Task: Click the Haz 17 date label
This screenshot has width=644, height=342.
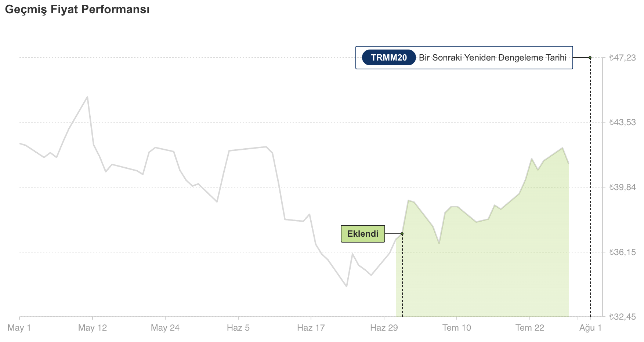Action: [x=311, y=328]
